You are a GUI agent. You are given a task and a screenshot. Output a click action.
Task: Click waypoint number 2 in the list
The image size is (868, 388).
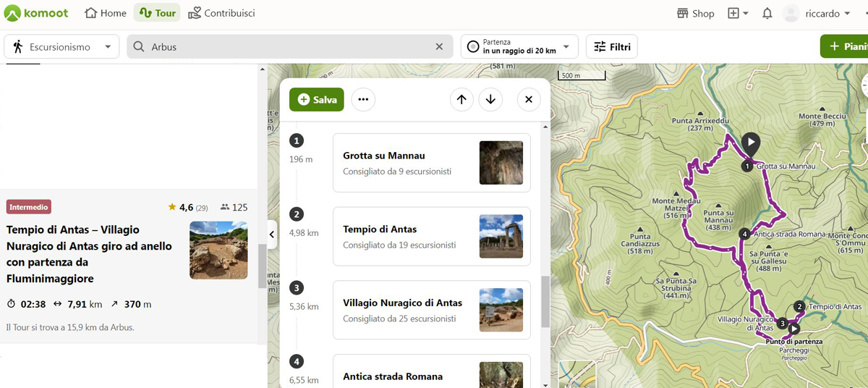point(296,214)
